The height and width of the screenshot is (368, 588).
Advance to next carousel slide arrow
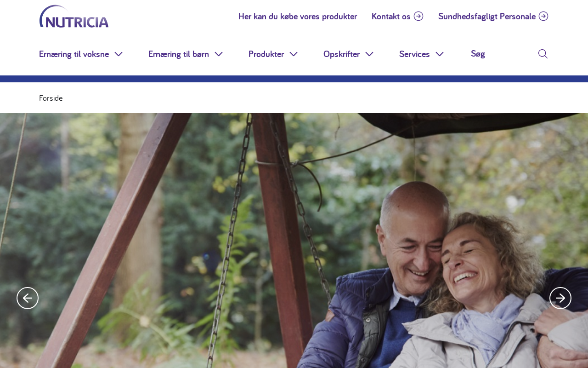pos(560,298)
